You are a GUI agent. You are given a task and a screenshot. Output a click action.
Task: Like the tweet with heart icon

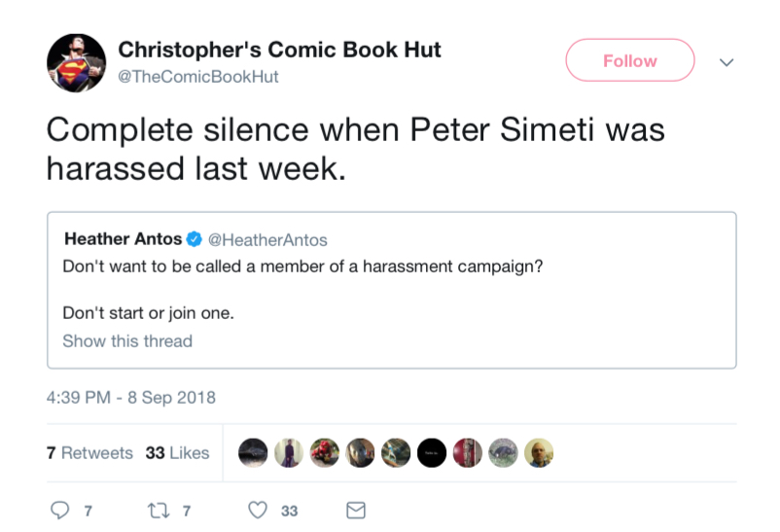pyautogui.click(x=258, y=510)
